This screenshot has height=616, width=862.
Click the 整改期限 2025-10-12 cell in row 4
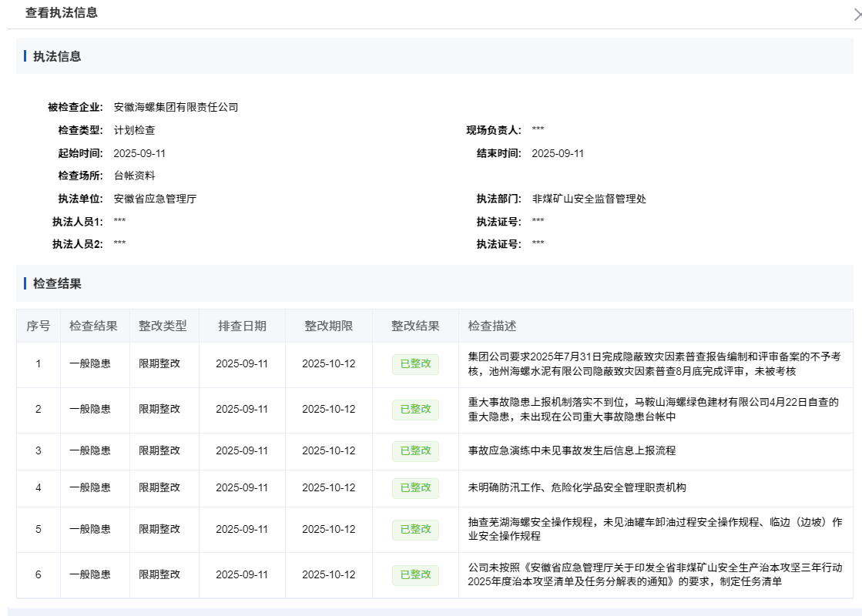click(x=329, y=487)
